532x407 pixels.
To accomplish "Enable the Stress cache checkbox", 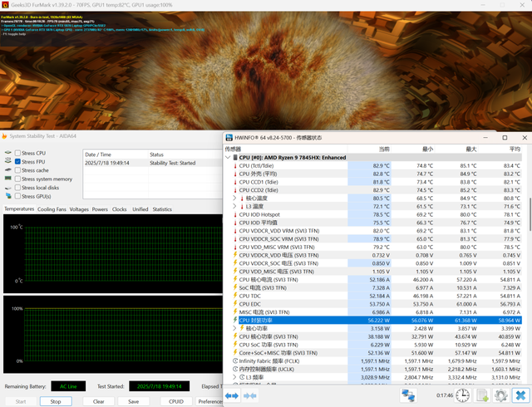I will point(17,170).
